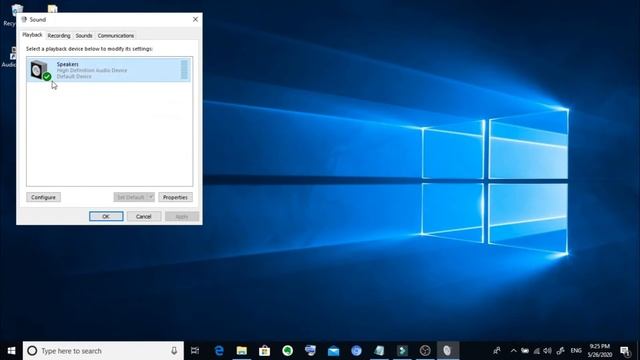
Task: Click the Sound dialog title bar icon
Action: pos(24,19)
